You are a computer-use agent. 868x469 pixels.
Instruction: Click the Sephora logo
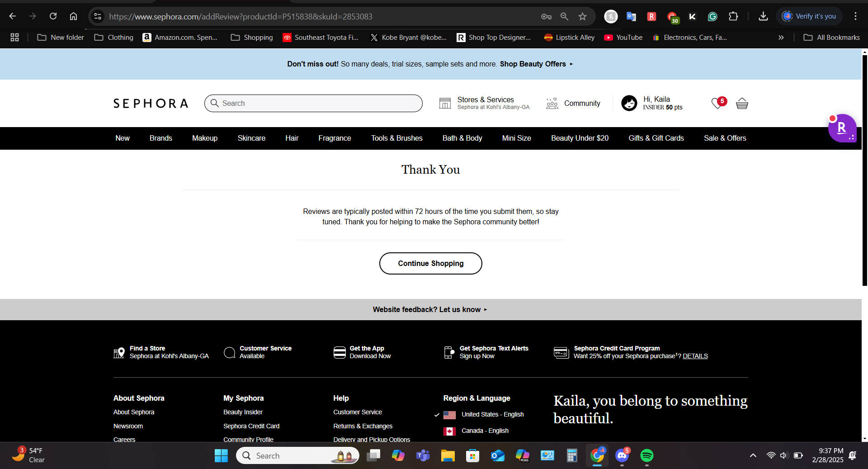coord(151,104)
